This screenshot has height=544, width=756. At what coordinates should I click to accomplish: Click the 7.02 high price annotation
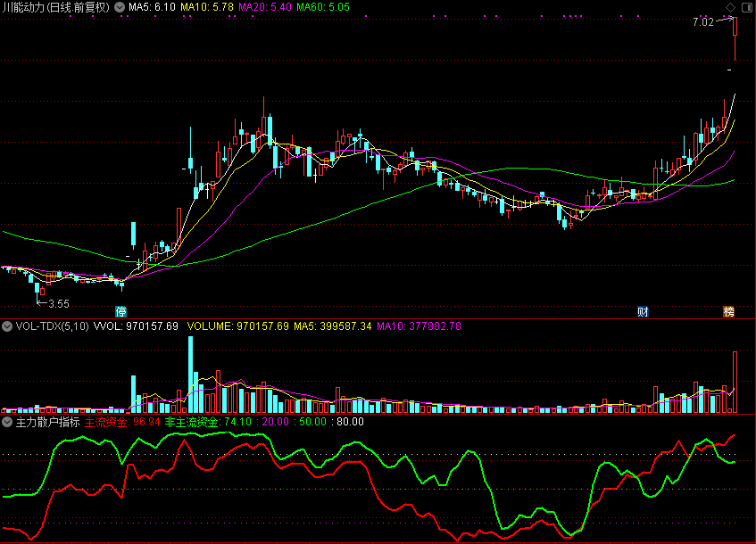click(703, 22)
